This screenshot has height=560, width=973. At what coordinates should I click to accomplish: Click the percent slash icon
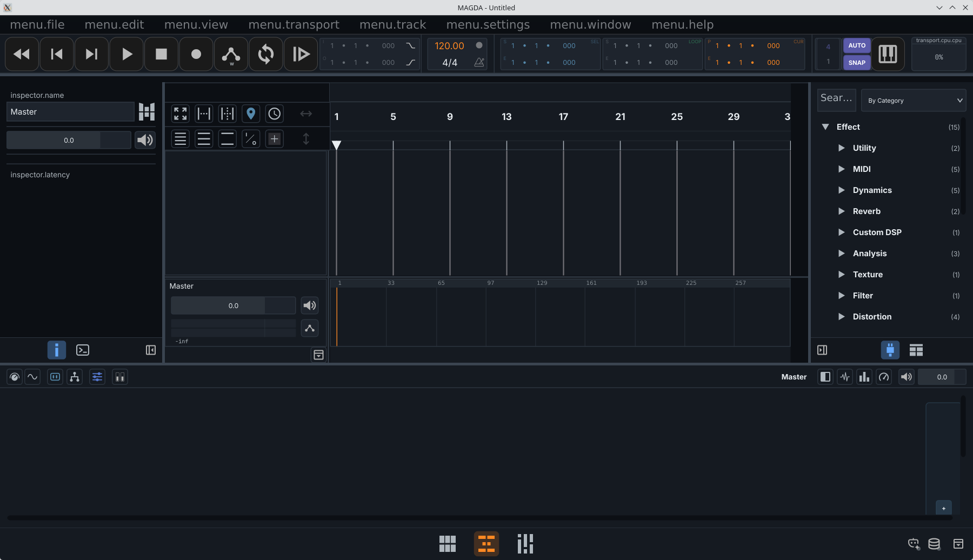pyautogui.click(x=251, y=139)
